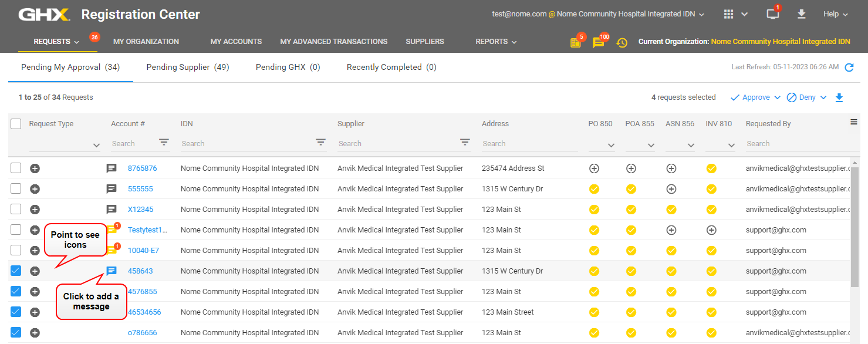The image size is (868, 344).
Task: Click the blue message icon for account 458643
Action: tap(112, 271)
